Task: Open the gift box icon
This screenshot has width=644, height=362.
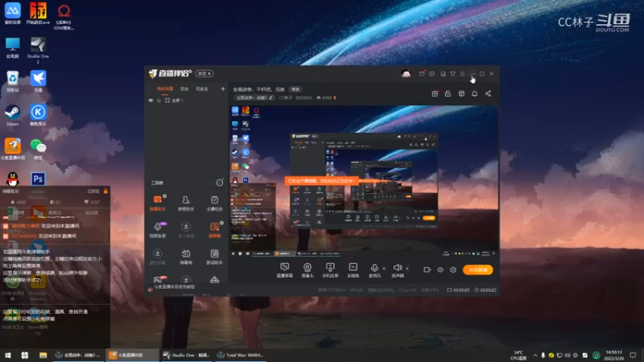Action: click(435, 93)
